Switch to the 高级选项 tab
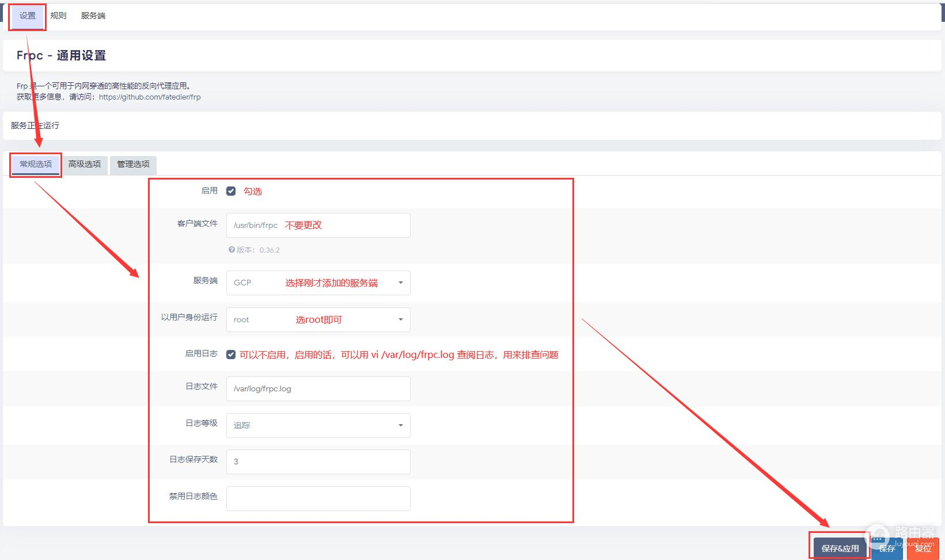 coord(85,165)
